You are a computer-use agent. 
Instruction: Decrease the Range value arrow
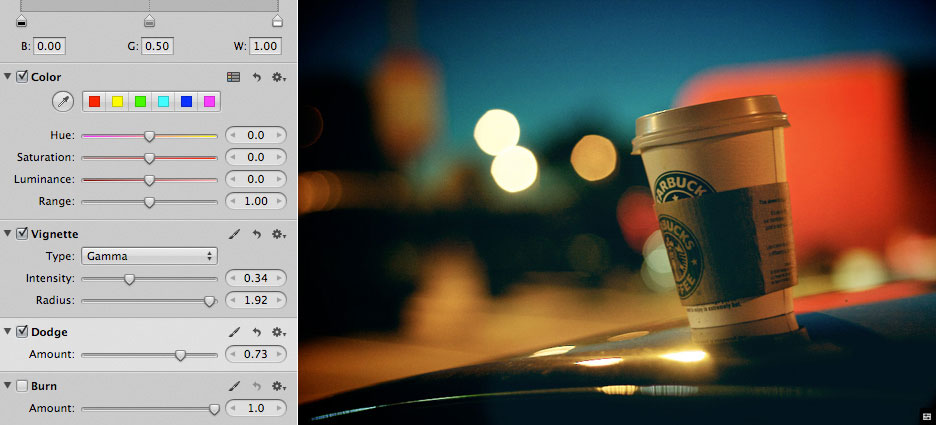(233, 202)
